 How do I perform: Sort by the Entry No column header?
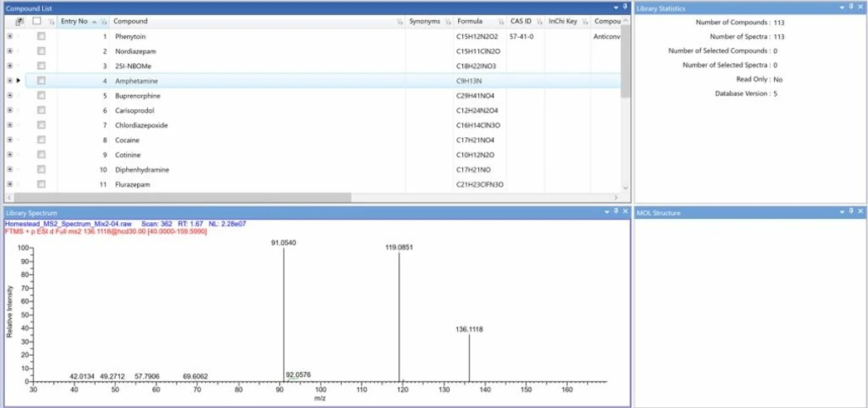pos(74,21)
